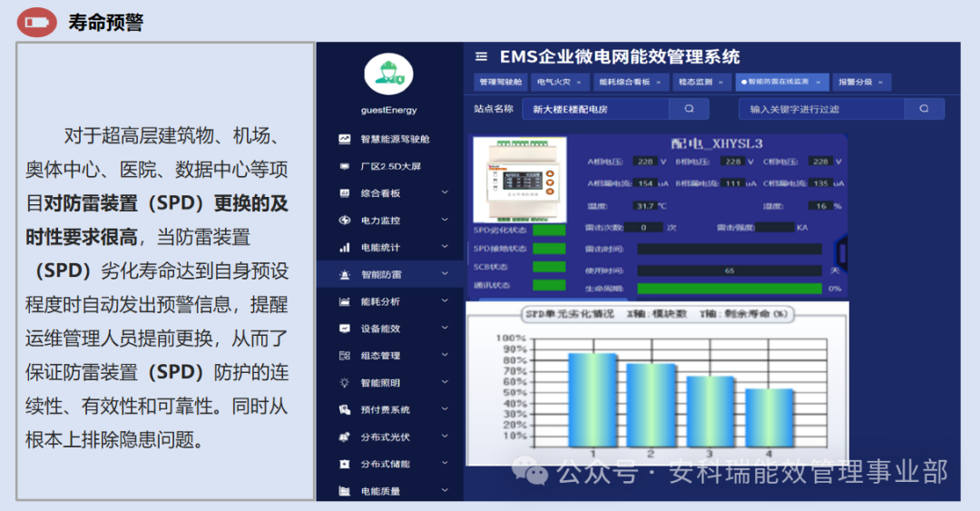
Task: Click the green SPD劣化状态 indicator
Action: coord(549,231)
